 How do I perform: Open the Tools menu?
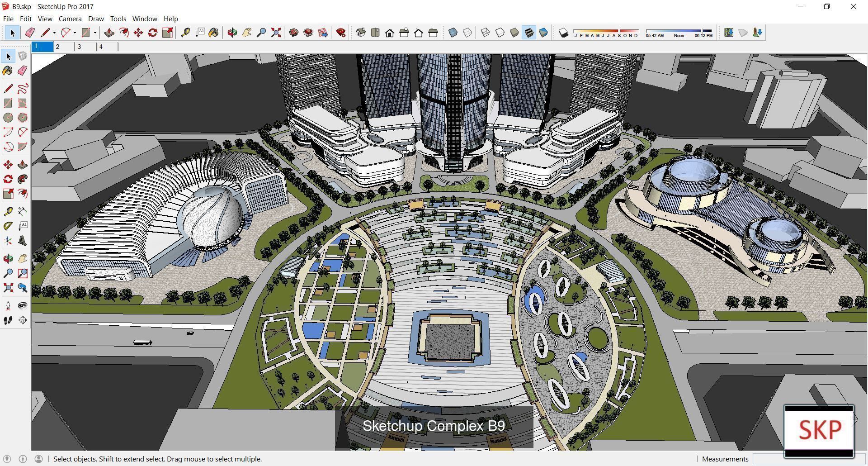tap(118, 19)
